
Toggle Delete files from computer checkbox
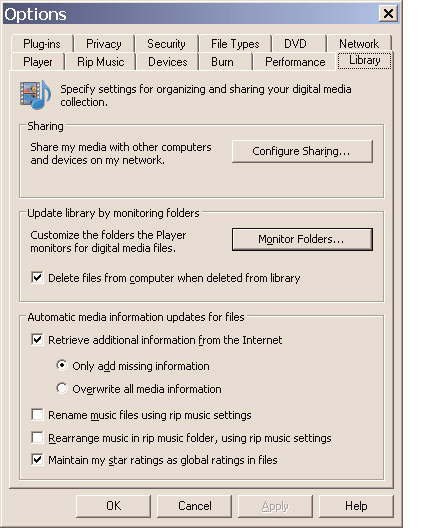pyautogui.click(x=37, y=278)
